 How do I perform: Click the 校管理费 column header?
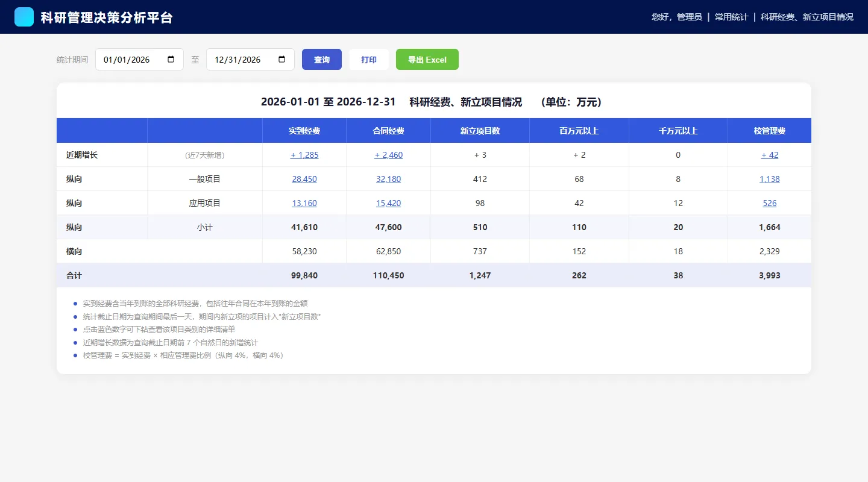[x=770, y=131]
